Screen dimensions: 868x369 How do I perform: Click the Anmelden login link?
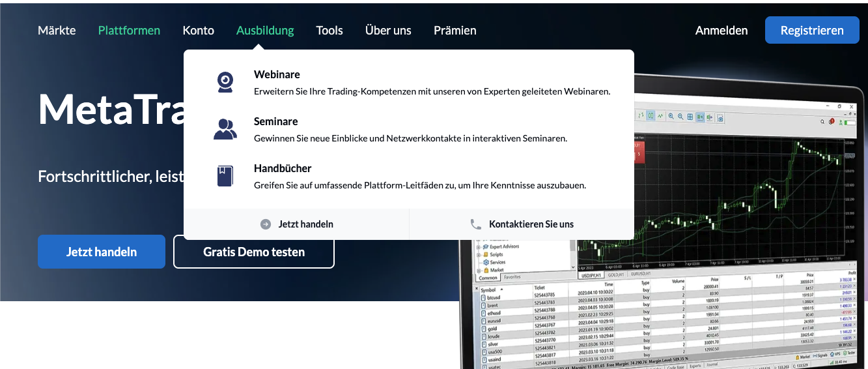[721, 30]
